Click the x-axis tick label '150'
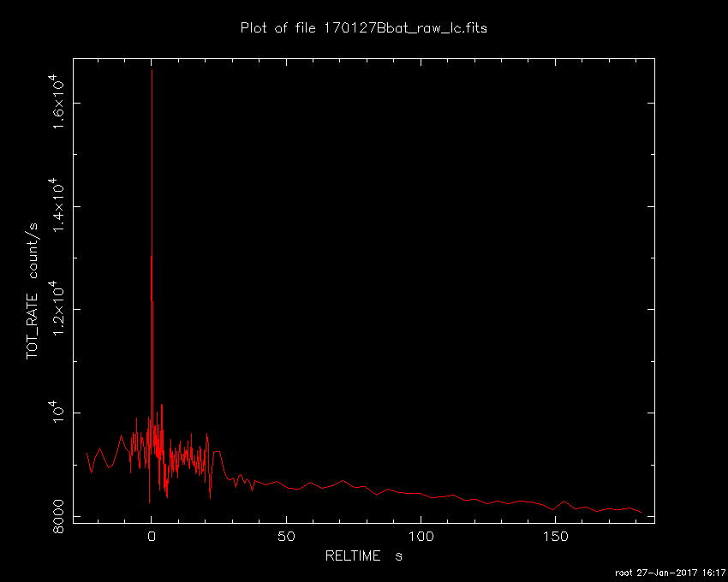 (x=555, y=537)
